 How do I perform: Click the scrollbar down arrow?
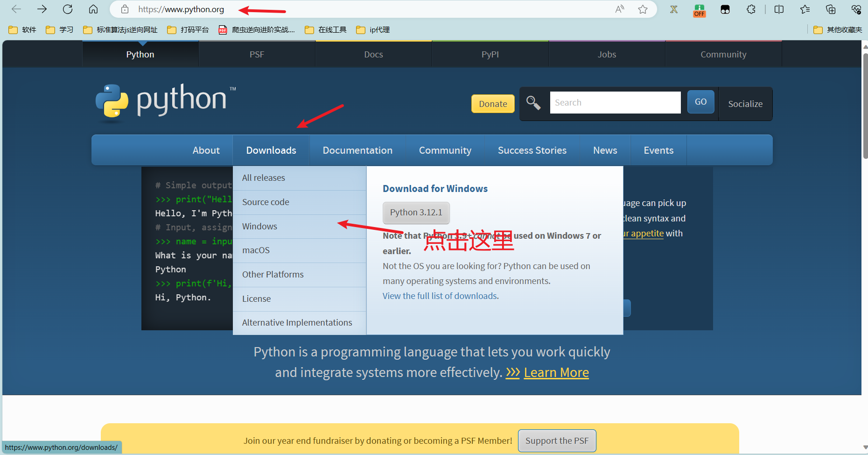coord(865,447)
